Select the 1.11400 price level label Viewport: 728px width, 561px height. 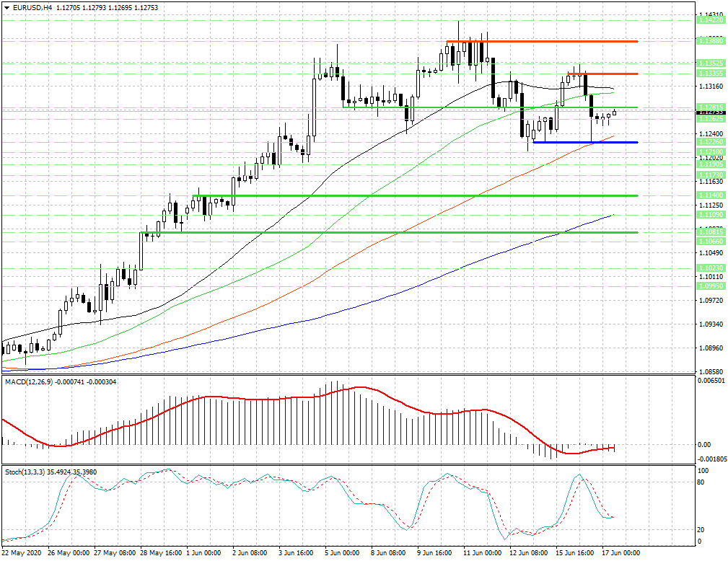[x=711, y=195]
